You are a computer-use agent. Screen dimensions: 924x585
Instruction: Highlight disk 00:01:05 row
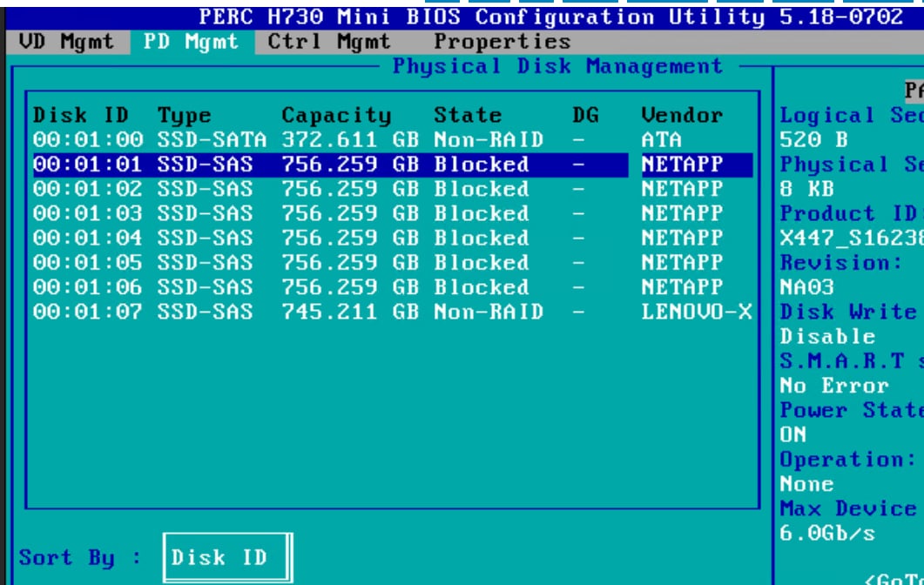[x=392, y=263]
